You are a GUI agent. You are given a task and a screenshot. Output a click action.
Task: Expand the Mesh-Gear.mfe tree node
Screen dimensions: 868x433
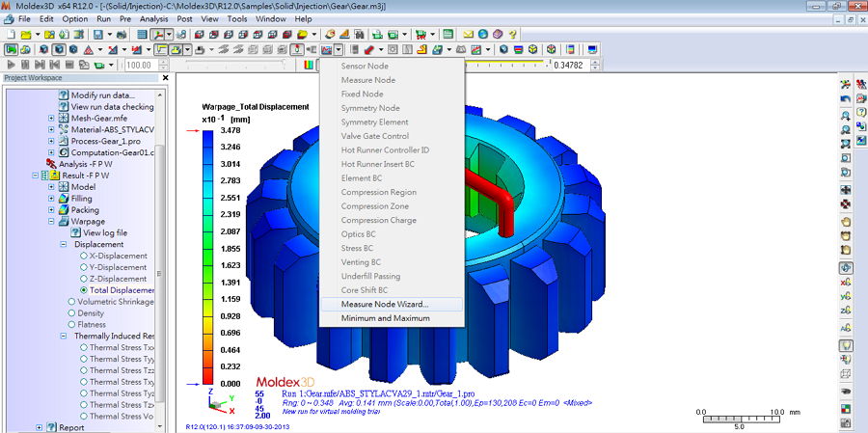click(51, 118)
